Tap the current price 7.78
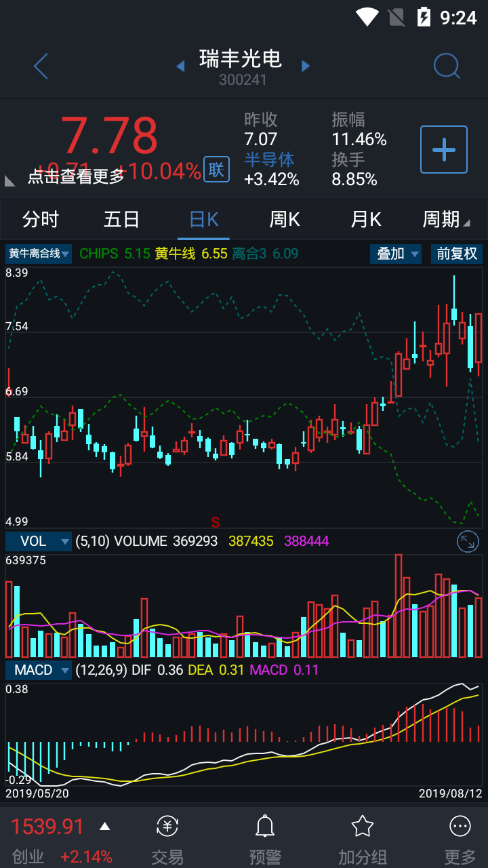This screenshot has height=868, width=488. point(109,136)
